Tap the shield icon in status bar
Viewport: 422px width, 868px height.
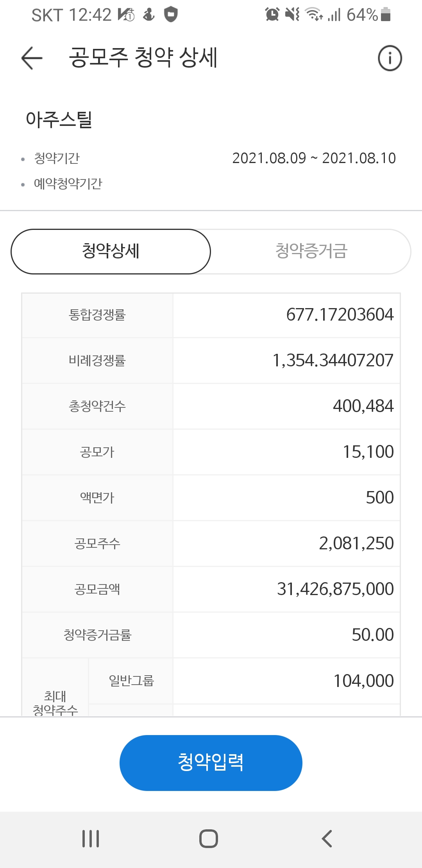[171, 15]
